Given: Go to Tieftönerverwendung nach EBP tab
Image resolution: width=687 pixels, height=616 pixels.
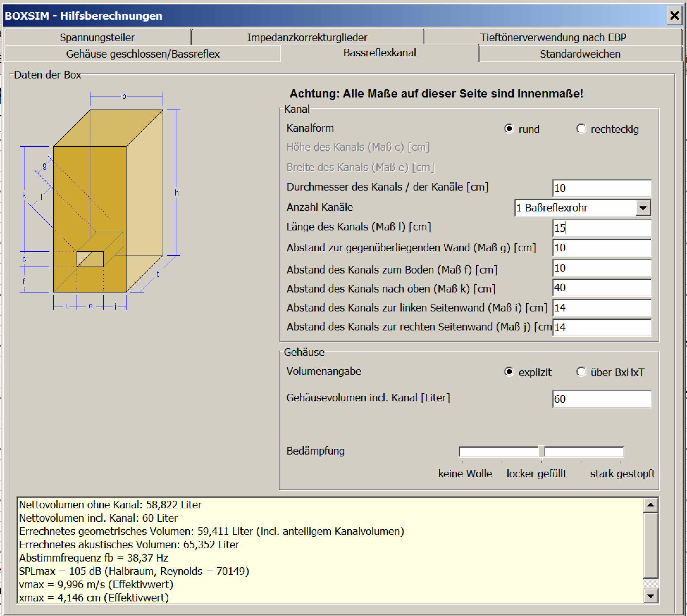Looking at the screenshot, I should (x=553, y=37).
